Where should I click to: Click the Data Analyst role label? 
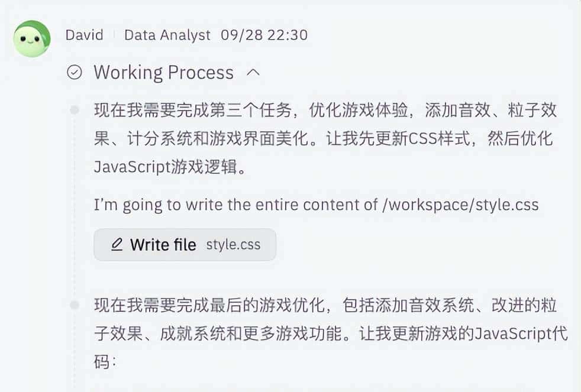click(x=167, y=35)
